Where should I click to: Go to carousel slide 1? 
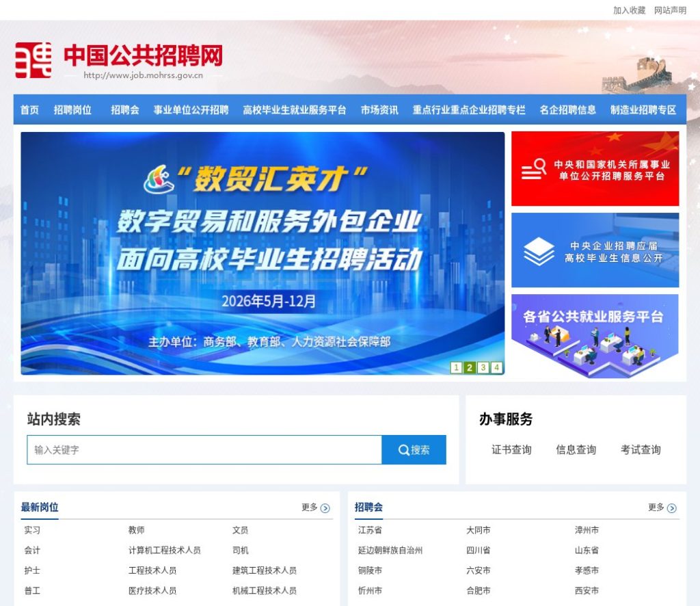[x=456, y=367]
